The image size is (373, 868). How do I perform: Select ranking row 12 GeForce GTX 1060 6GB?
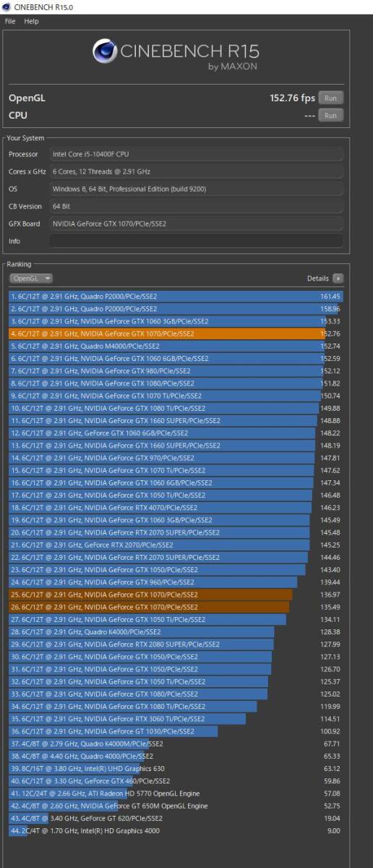click(x=176, y=433)
